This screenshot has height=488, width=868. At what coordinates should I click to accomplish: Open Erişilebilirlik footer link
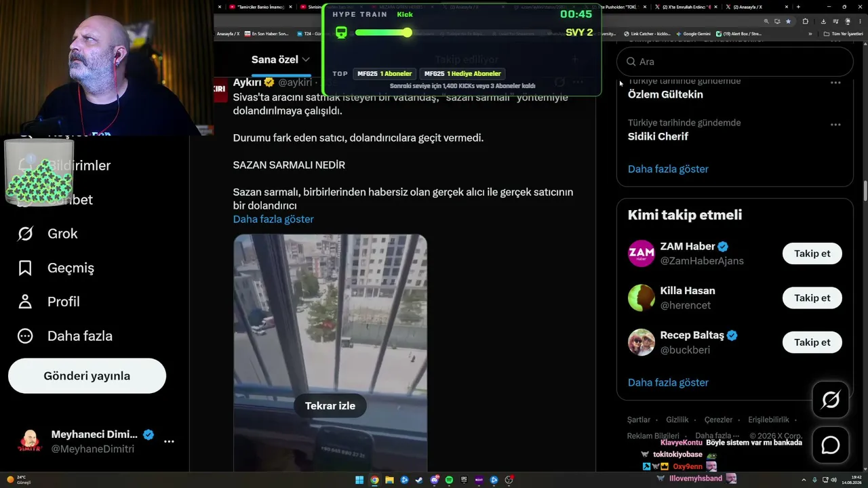[x=768, y=420]
